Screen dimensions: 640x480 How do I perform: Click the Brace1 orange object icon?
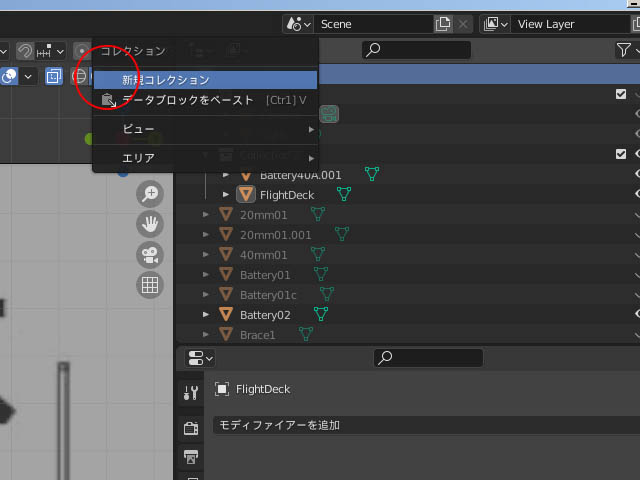tap(226, 334)
